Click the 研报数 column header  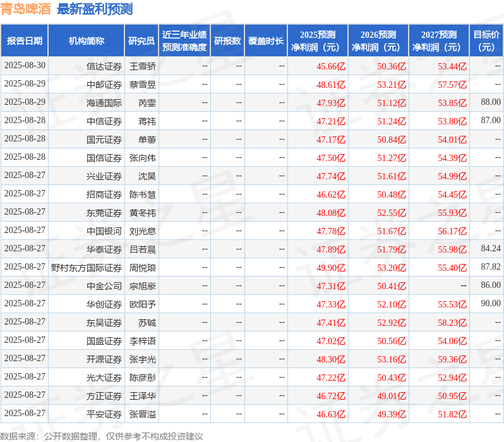tap(227, 41)
